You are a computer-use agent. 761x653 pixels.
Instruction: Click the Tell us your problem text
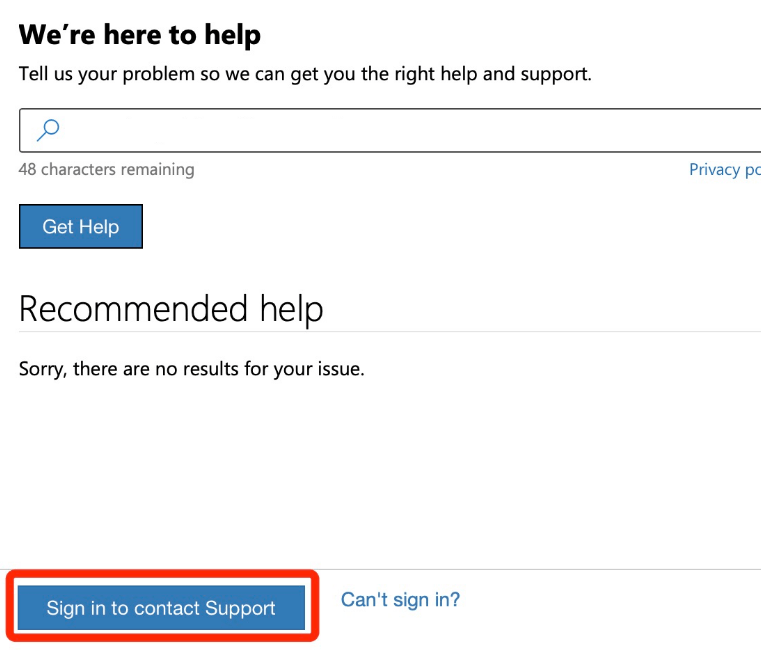pos(305,75)
